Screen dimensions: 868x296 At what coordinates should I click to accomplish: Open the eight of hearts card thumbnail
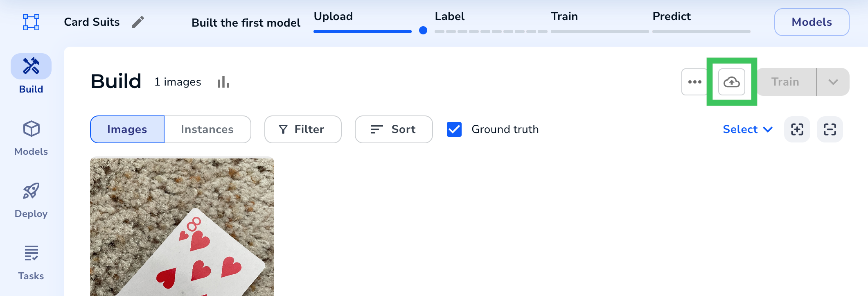point(182,227)
